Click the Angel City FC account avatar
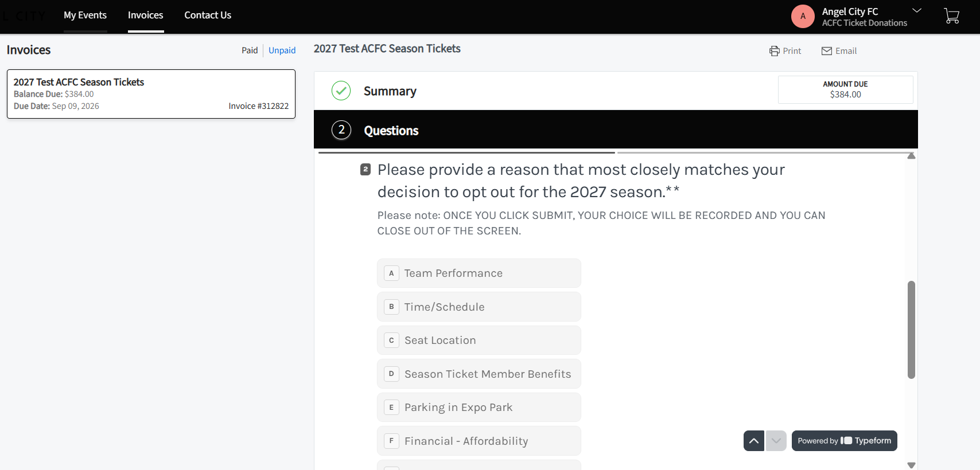The image size is (980, 470). 803,16
